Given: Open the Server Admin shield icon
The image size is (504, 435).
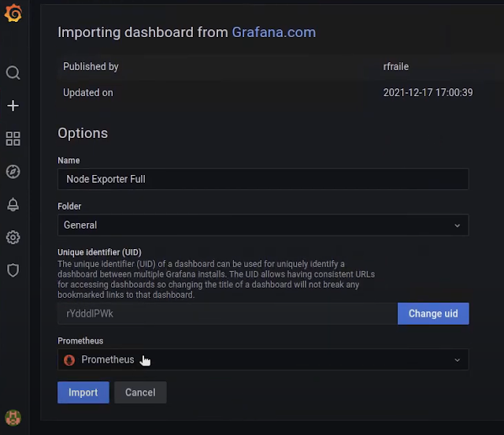Looking at the screenshot, I should pyautogui.click(x=13, y=270).
